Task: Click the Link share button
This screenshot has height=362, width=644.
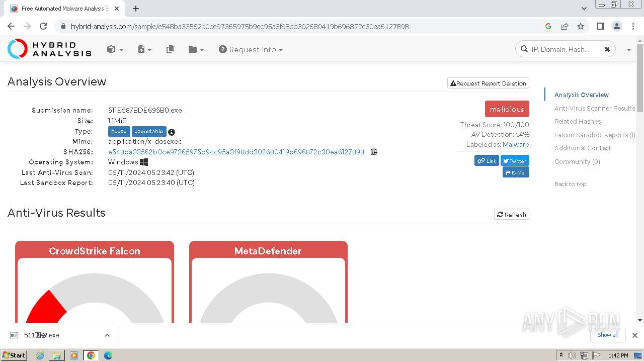Action: point(487,161)
